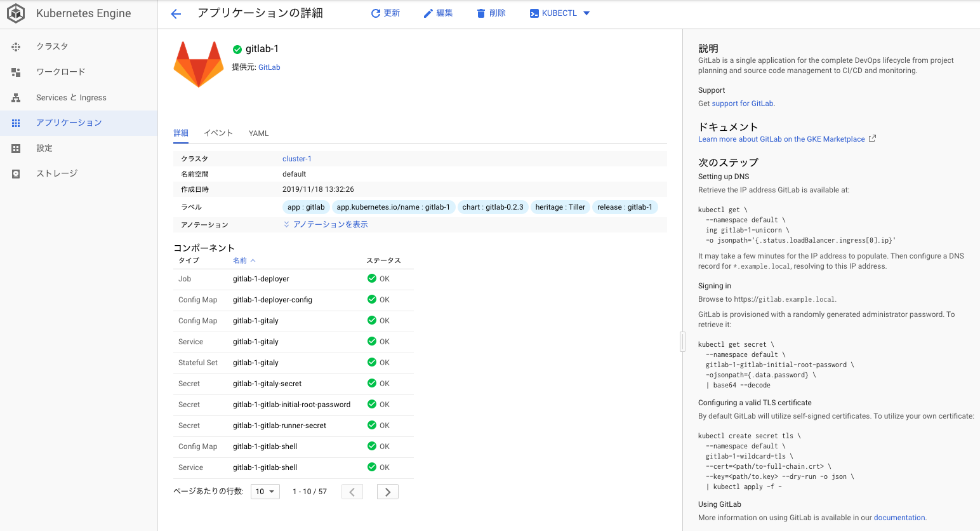Open the gitlab-1-deployer Job row
The image size is (980, 531).
click(293, 279)
